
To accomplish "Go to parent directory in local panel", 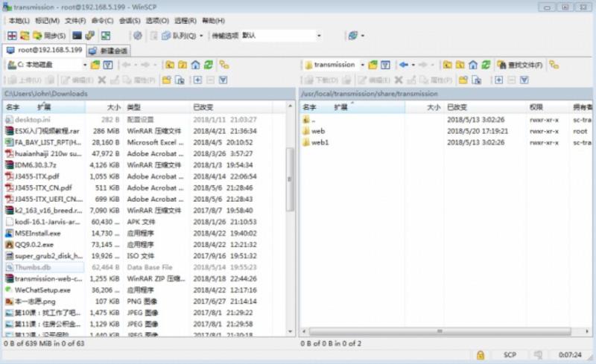I will [x=170, y=65].
